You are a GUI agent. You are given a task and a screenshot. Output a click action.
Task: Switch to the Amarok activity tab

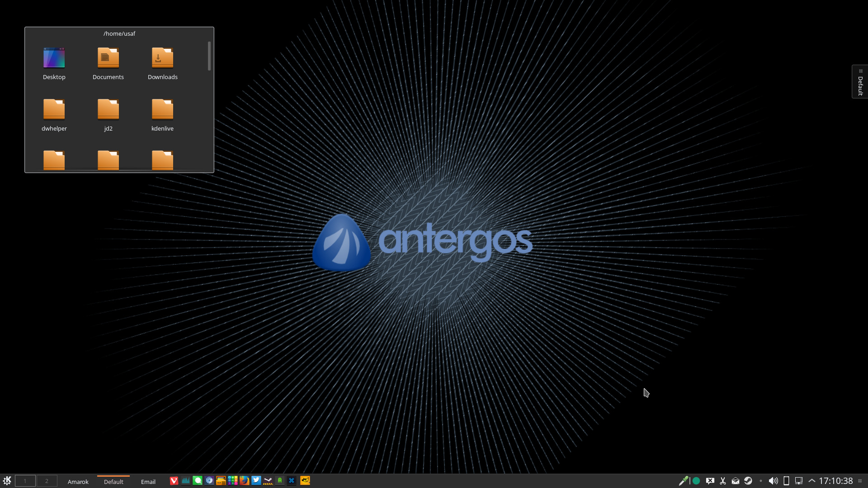click(x=78, y=482)
